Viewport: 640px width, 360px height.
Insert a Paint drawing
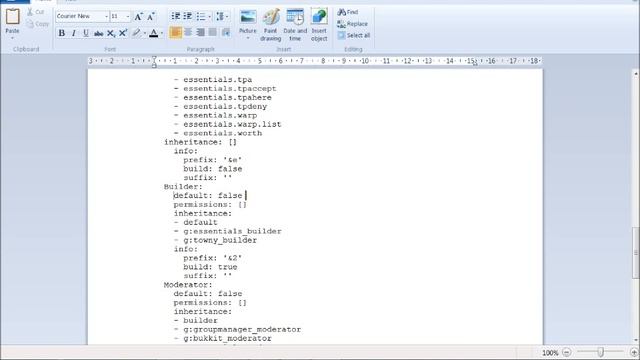pos(271,25)
